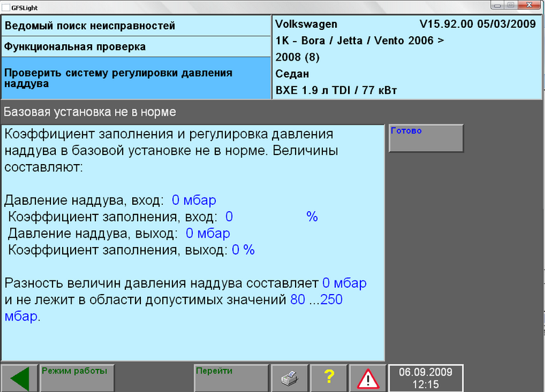Click the printer icon button
The width and height of the screenshot is (545, 392).
coord(290,378)
